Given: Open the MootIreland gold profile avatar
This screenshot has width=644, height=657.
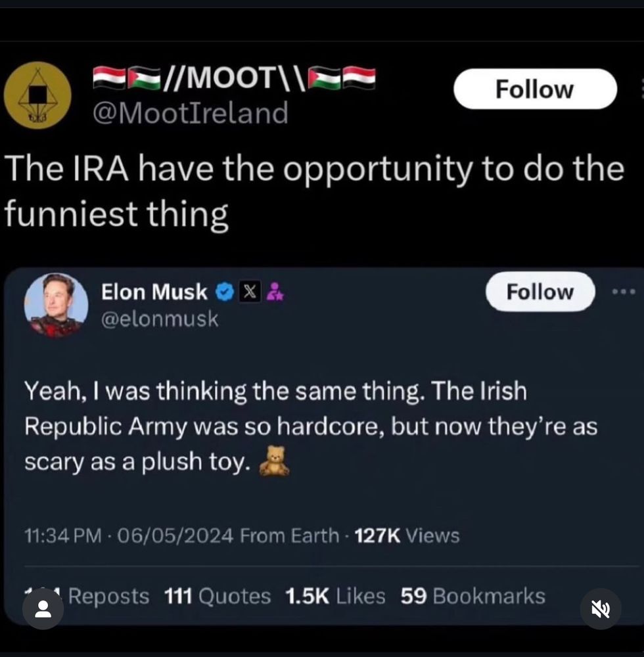Looking at the screenshot, I should click(x=37, y=96).
